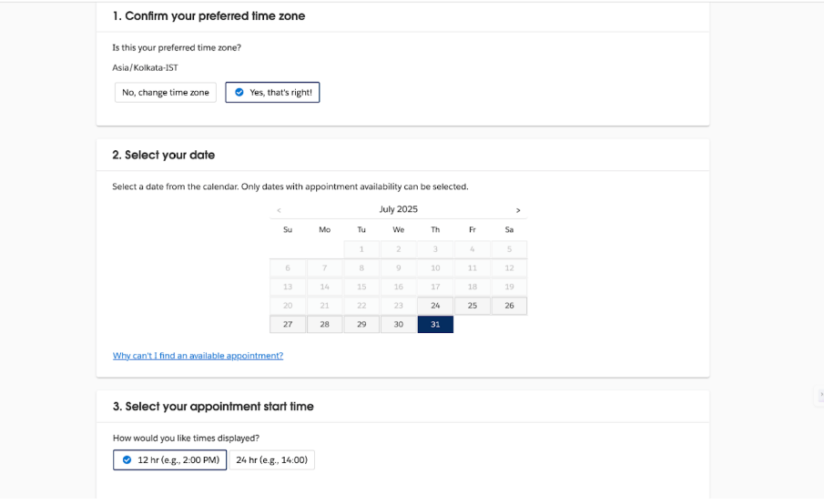This screenshot has width=824, height=504.
Task: Select July 27 appointment date
Action: tap(288, 325)
